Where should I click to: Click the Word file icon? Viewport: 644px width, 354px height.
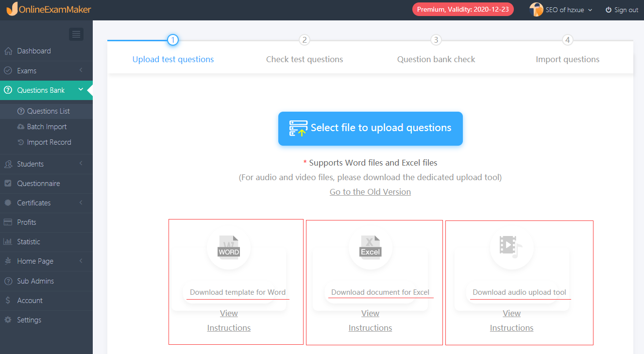[229, 248]
